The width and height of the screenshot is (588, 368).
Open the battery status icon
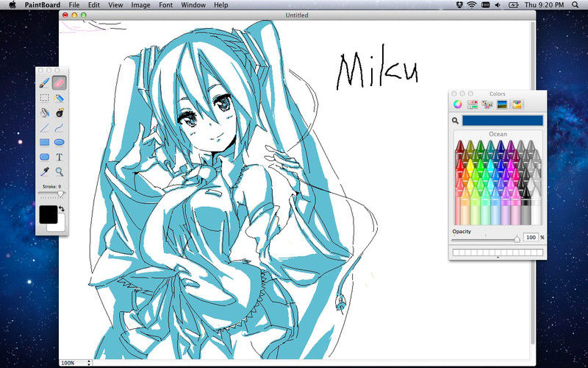click(513, 5)
